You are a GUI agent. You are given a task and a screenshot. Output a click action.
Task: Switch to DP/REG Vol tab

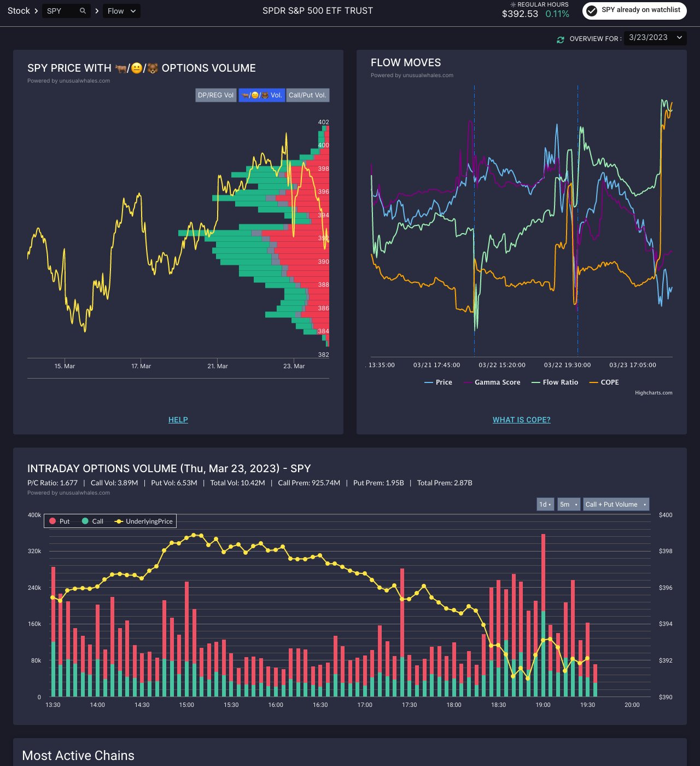[x=215, y=95]
